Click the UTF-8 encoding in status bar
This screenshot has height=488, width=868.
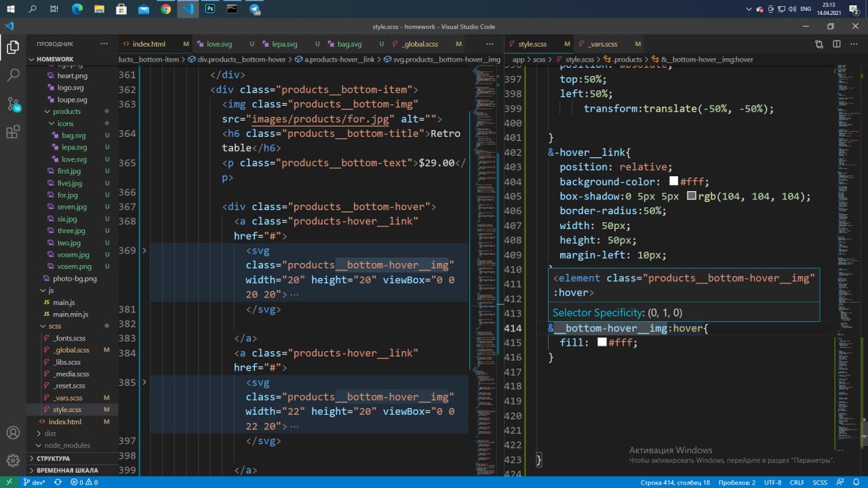[x=772, y=483]
